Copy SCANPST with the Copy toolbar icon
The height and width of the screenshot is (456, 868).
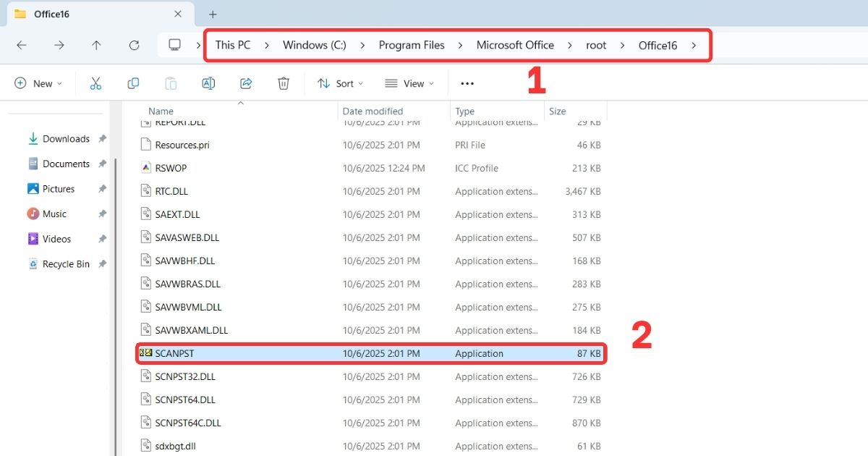coord(133,83)
